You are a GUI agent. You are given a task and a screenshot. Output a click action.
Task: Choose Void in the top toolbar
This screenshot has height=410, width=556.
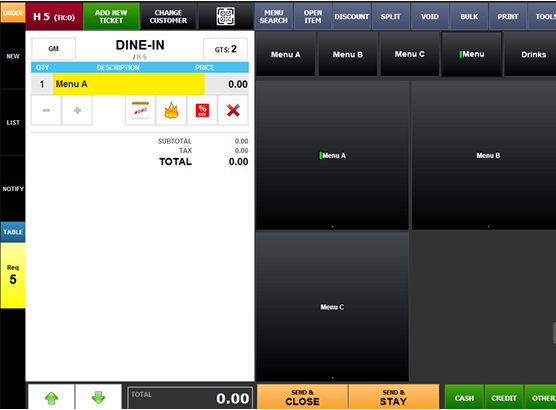coord(429,16)
